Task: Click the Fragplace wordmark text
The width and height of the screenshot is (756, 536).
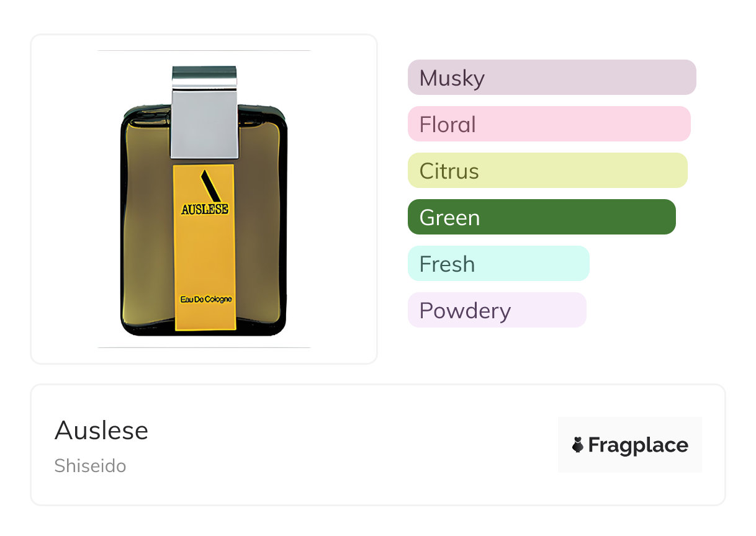Action: (x=638, y=445)
